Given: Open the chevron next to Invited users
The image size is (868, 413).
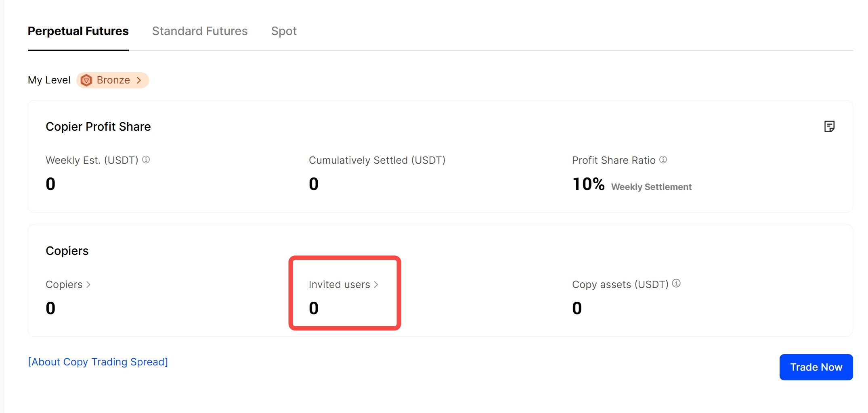Looking at the screenshot, I should click(376, 285).
